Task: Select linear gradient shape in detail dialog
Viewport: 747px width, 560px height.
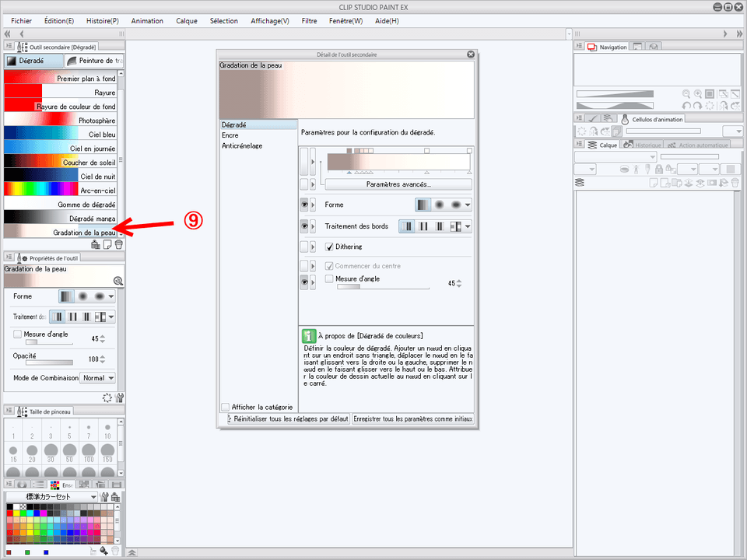Action: (x=423, y=205)
